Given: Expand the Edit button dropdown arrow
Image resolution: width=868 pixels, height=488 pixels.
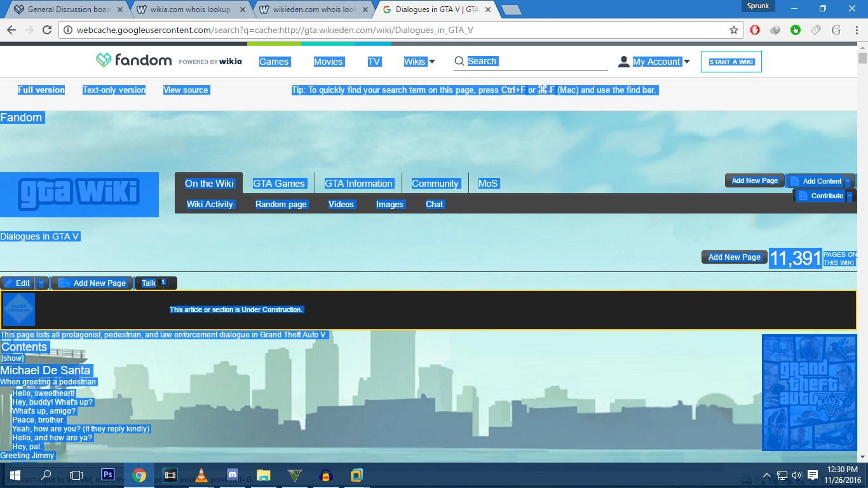Looking at the screenshot, I should pos(41,283).
